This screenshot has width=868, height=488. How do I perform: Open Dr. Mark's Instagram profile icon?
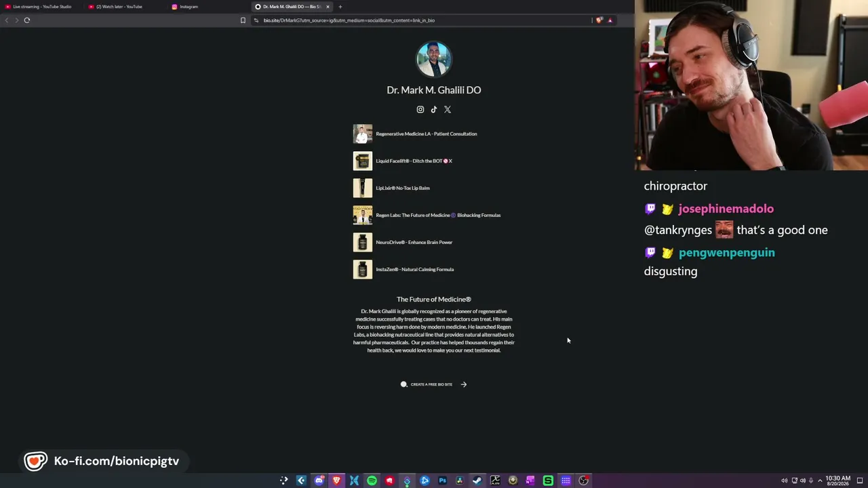click(x=420, y=109)
